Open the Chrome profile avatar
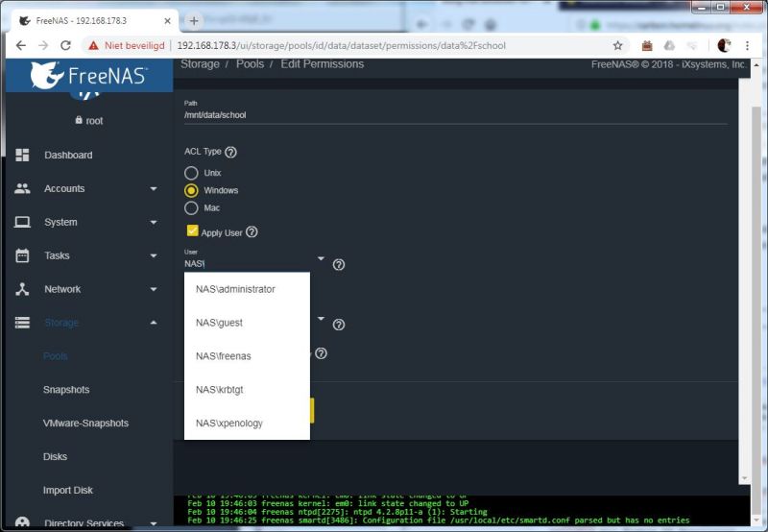This screenshot has width=768, height=532. [724, 45]
